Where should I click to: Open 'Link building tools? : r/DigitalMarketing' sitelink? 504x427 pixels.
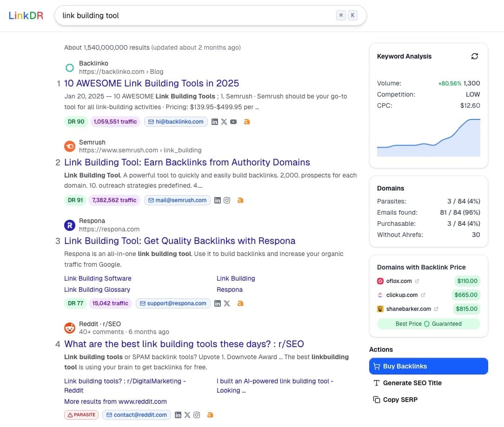(125, 386)
